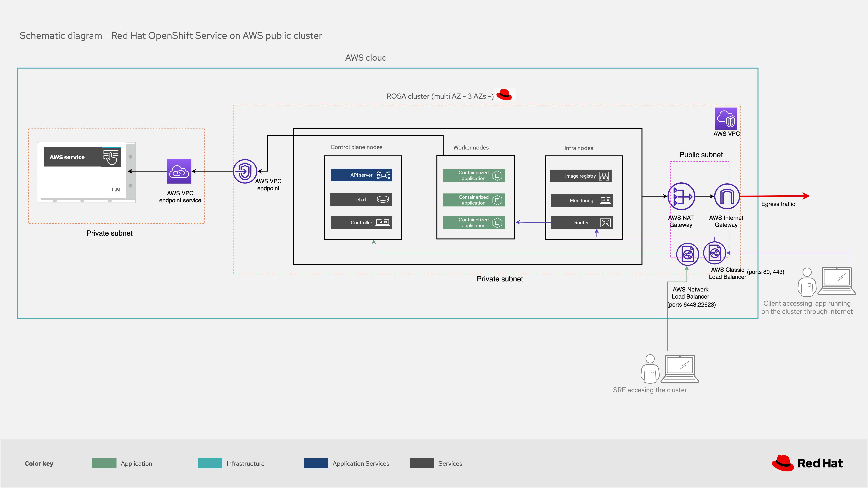Click the Image registry block
Screen dimensions: 868x488
pos(581,176)
